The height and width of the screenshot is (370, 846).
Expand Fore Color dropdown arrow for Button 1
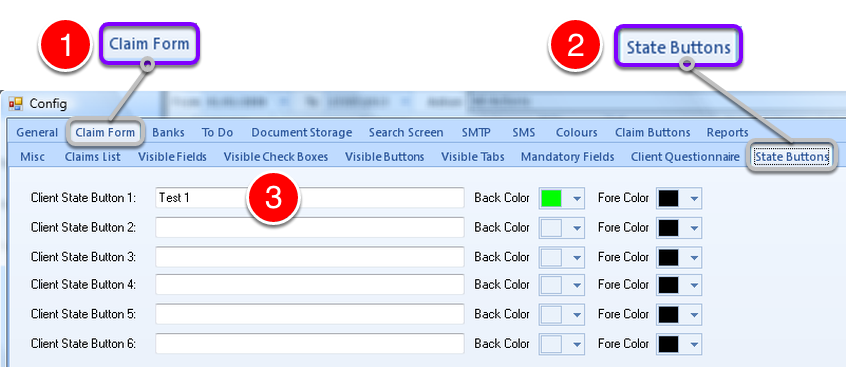694,199
